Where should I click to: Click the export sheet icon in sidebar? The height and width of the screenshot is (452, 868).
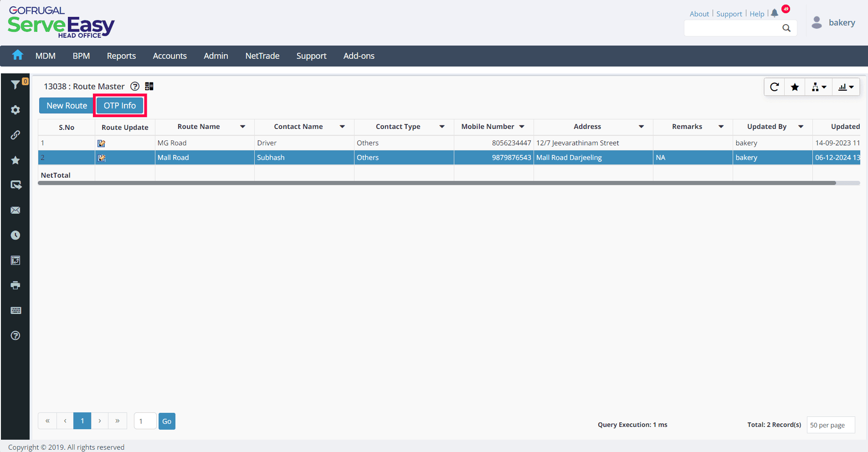tap(15, 260)
